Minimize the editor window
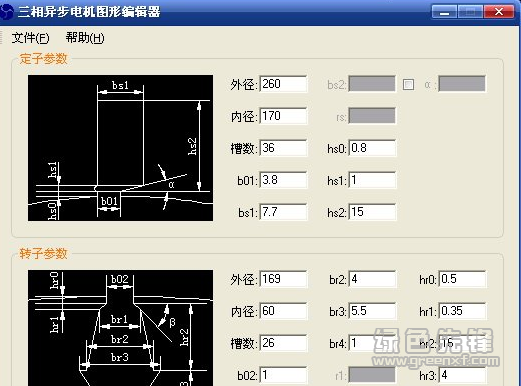Screen dimensions: 521x386 [444, 12]
